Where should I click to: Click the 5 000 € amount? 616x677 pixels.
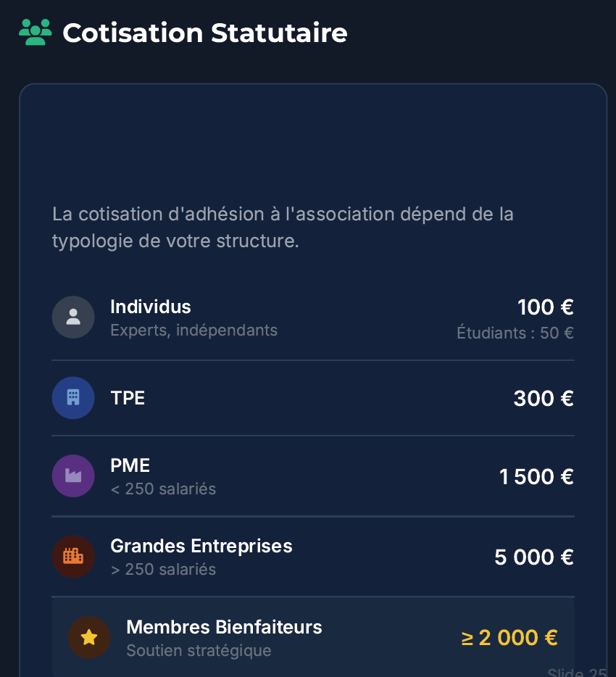pyautogui.click(x=534, y=557)
